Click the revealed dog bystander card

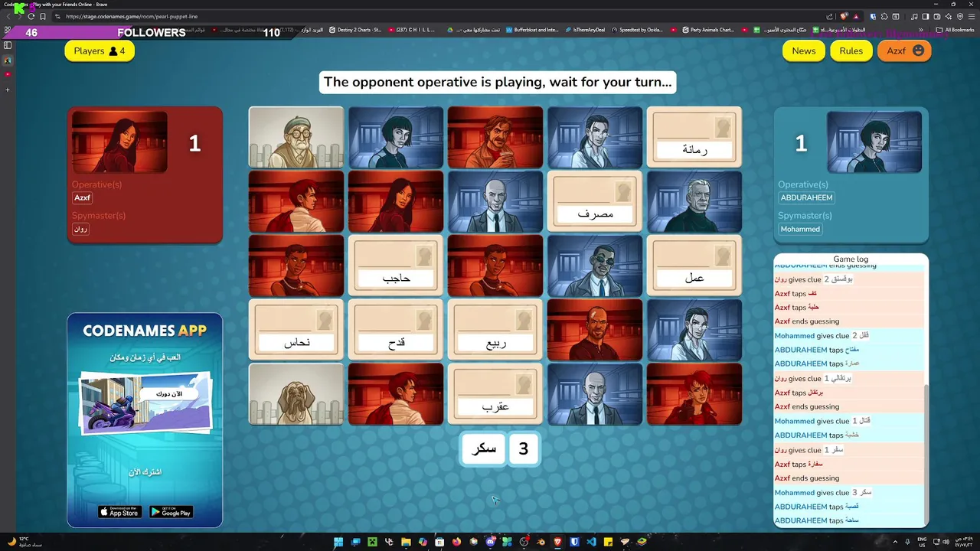coord(296,394)
